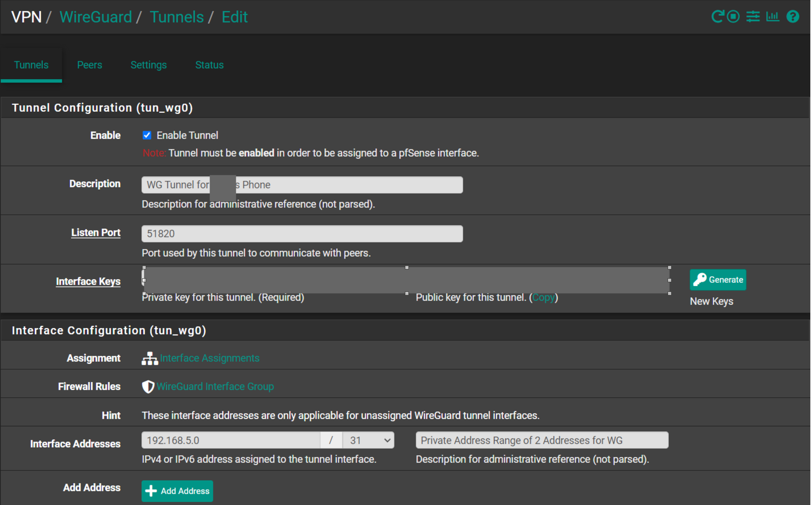Viewport: 812px width, 505px height.
Task: Open the Settings tab
Action: 149,65
